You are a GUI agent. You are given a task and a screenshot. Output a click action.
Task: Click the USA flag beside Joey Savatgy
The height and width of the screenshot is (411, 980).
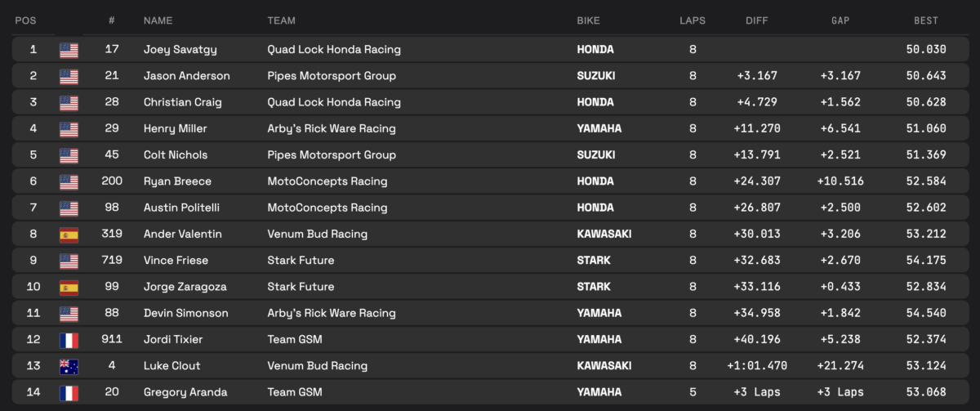point(69,50)
